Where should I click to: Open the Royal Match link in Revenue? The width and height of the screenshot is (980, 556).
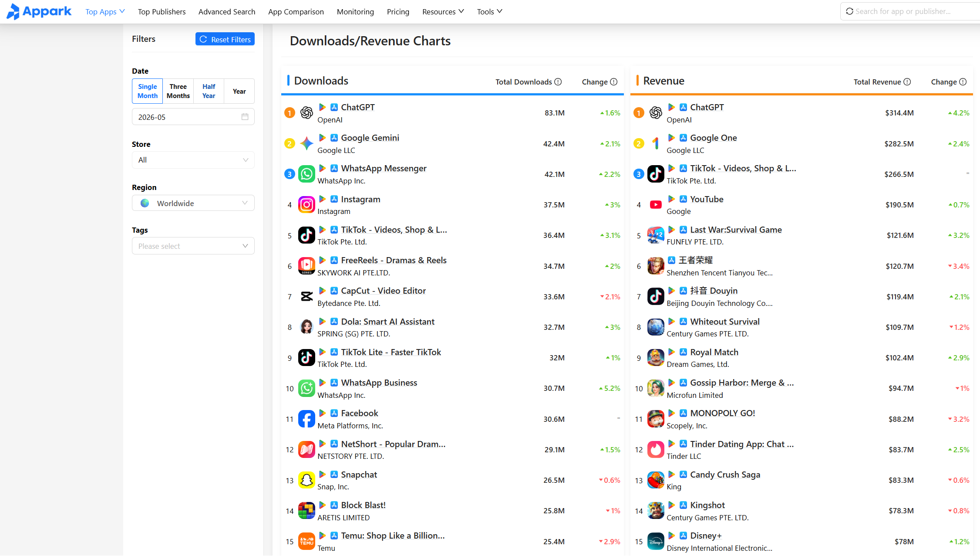[x=714, y=352]
